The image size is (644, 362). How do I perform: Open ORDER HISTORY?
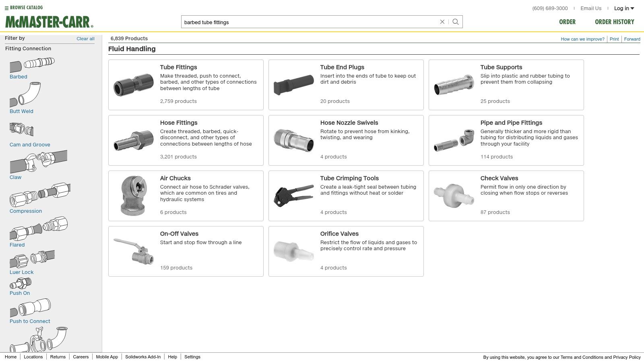click(x=615, y=22)
